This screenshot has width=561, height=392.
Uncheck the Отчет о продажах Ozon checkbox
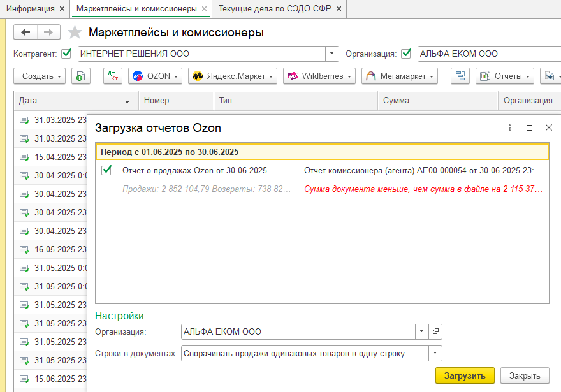pos(106,170)
